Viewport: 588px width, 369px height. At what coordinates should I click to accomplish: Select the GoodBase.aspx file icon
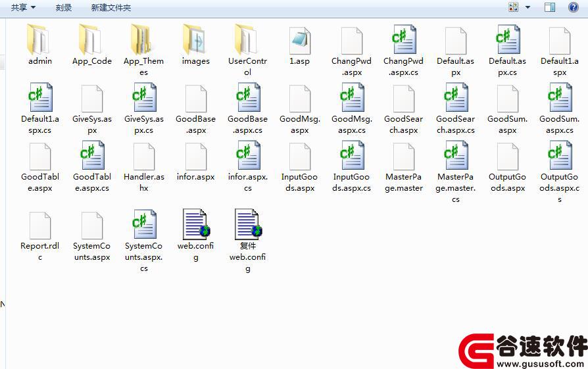click(x=196, y=99)
